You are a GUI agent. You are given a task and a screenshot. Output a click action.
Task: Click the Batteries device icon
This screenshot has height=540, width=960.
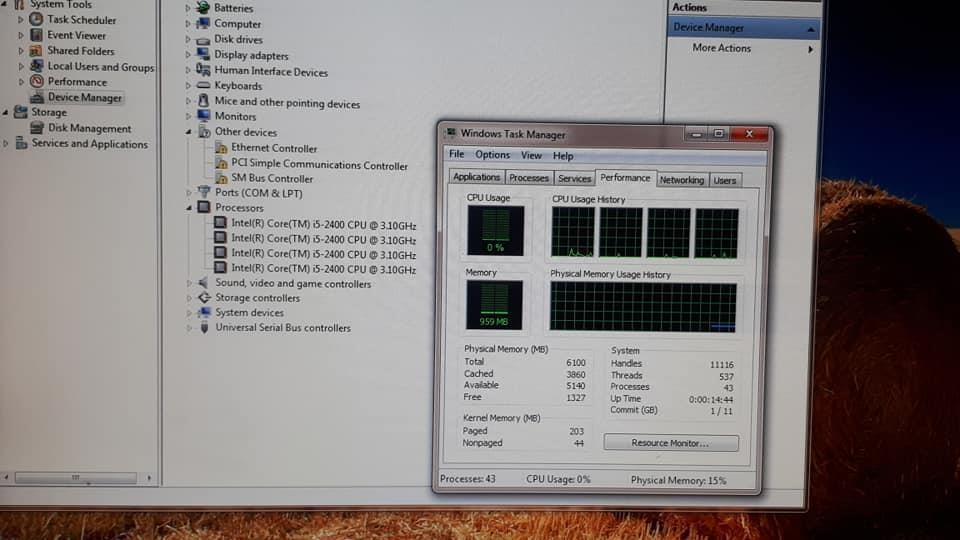coord(203,7)
